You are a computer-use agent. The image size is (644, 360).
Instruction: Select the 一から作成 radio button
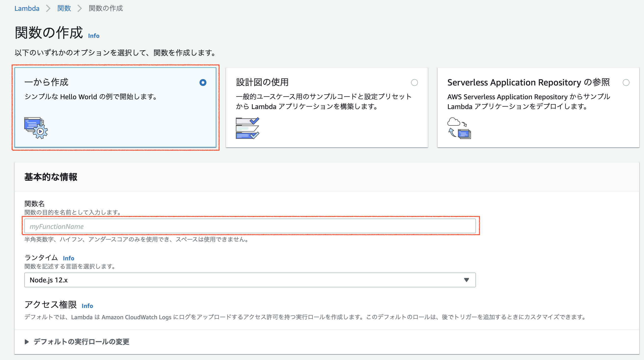point(203,83)
